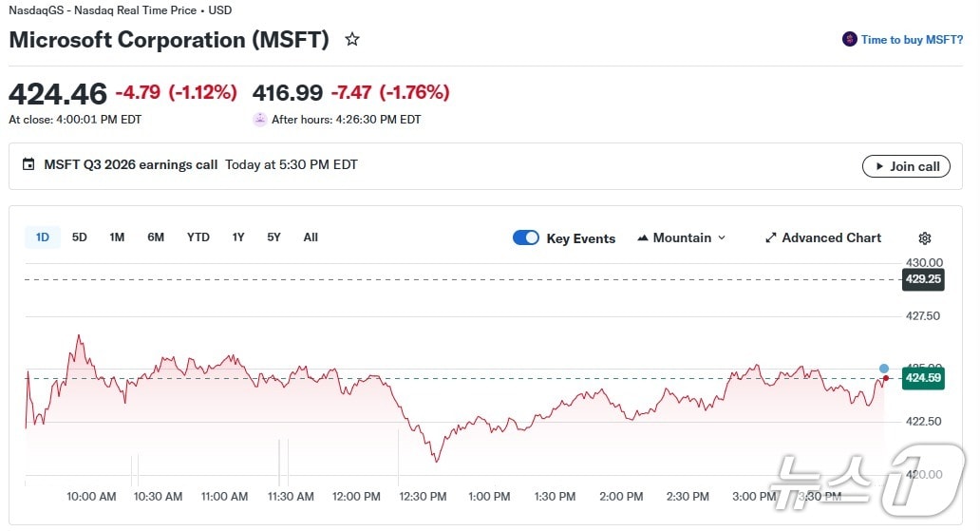Toggle the Key Events switch
Image resolution: width=980 pixels, height=531 pixels.
pos(526,237)
